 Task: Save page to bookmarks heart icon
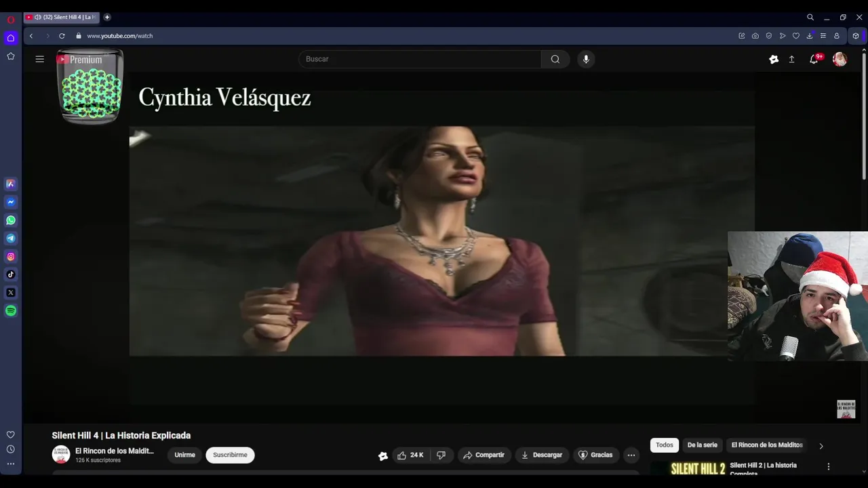pos(796,36)
